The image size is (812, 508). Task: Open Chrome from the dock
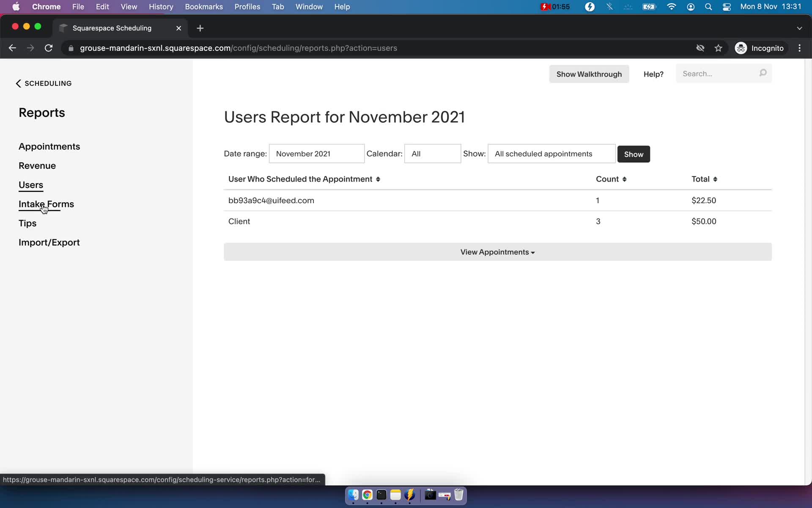pos(367,495)
